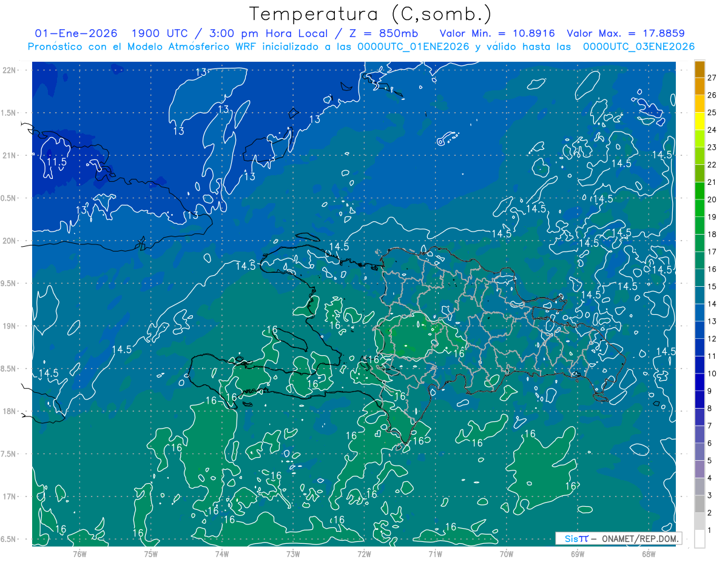Click the colorbar label "27"
Viewport: 728px width, 562px height.
pos(712,77)
